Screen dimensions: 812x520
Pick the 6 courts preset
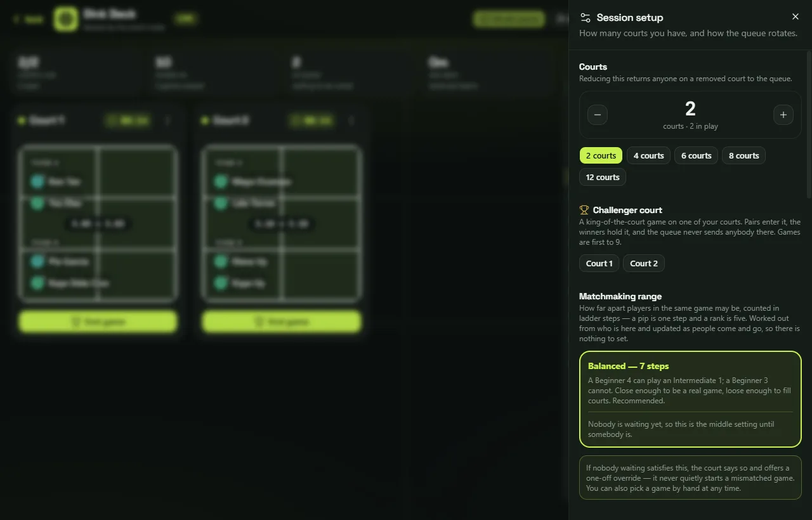pyautogui.click(x=697, y=155)
